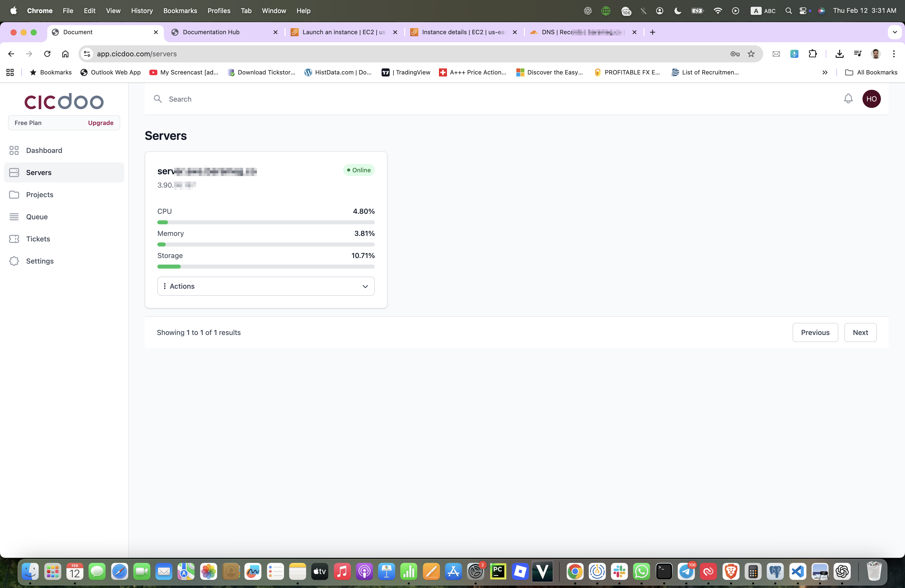Click the Storage usage progress bar
Viewport: 905px width, 588px height.
[x=266, y=267]
